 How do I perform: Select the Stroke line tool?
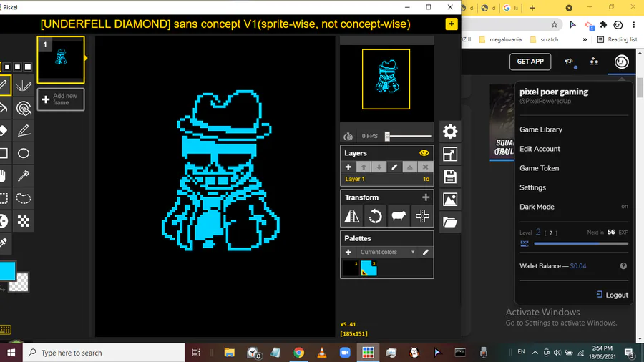tap(24, 130)
